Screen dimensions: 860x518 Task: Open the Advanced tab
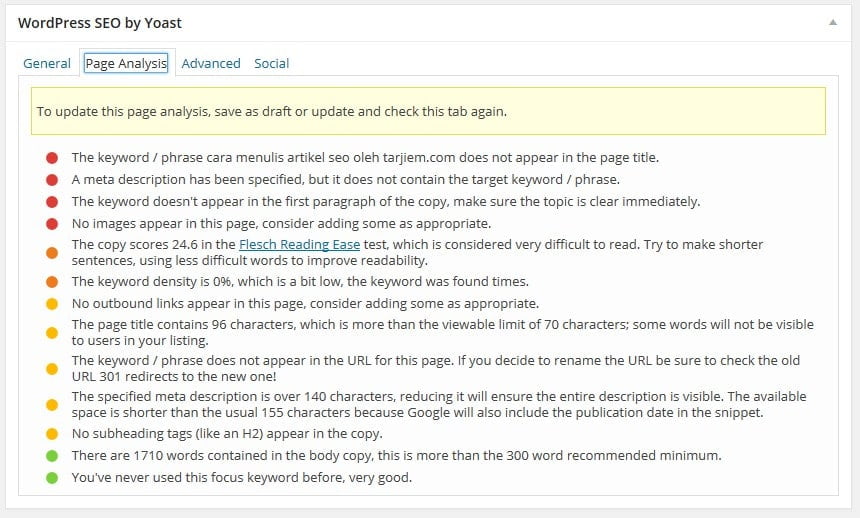[x=211, y=63]
